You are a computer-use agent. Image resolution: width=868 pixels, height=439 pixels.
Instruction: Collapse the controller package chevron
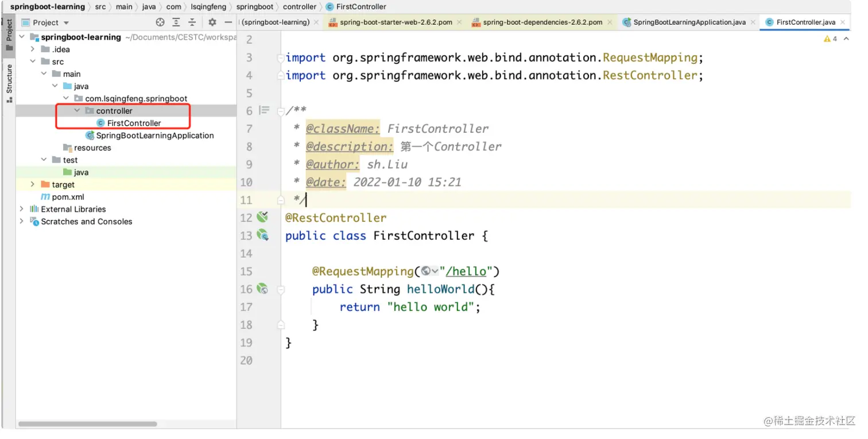click(77, 111)
